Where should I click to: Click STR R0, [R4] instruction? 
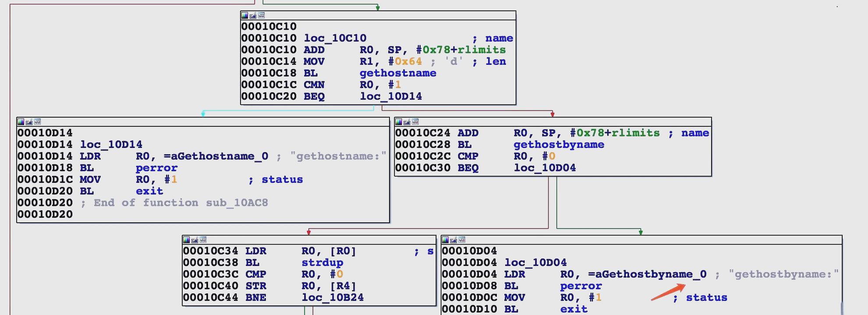tap(269, 286)
